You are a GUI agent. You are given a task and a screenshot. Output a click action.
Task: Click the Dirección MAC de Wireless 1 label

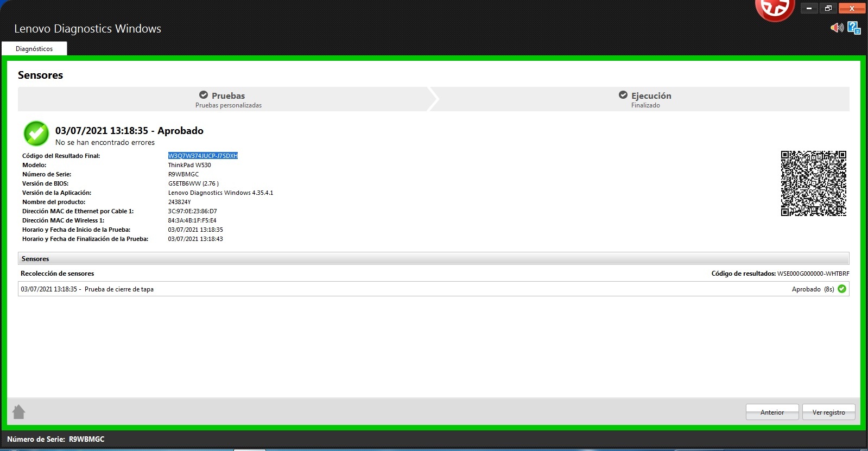[63, 220]
